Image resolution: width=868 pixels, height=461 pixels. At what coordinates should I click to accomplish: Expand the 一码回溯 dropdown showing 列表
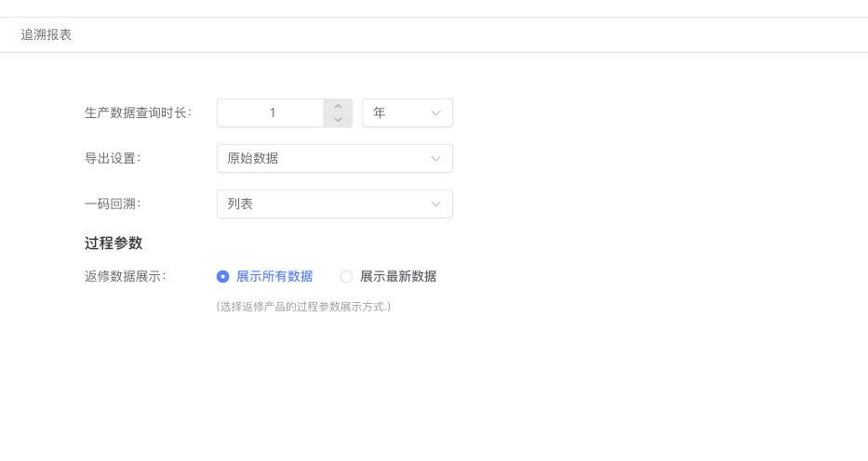(x=334, y=204)
